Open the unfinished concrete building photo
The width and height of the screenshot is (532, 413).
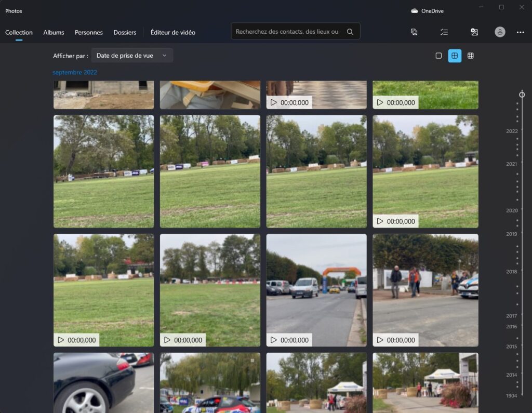click(x=103, y=95)
